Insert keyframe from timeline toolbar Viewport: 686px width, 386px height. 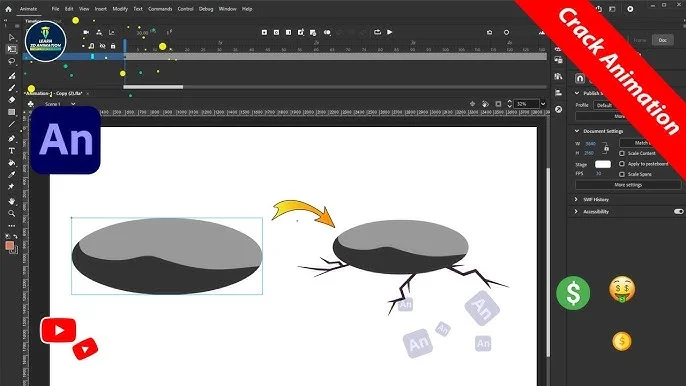point(264,32)
